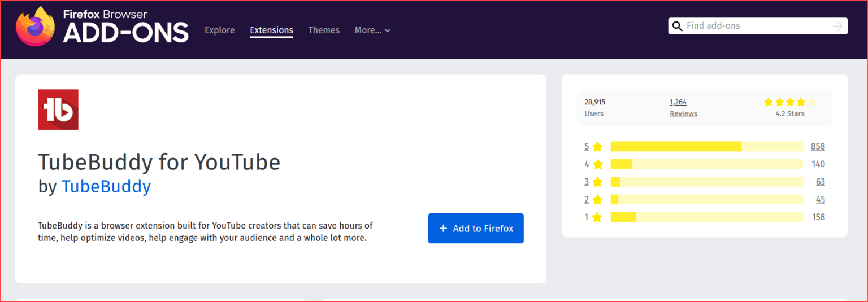Open the 45 two-star reviews count
Image resolution: width=868 pixels, height=302 pixels.
click(821, 199)
